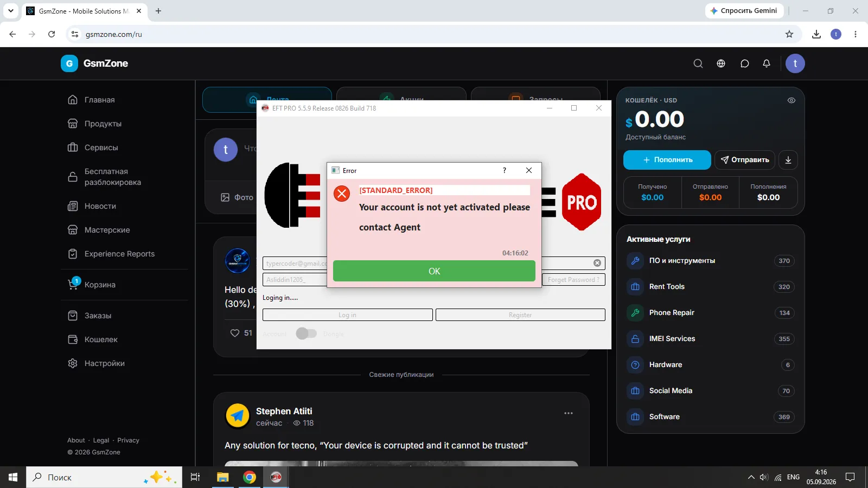Screen dimensions: 868x488
Task: Open the Корзина cart icon in sidebar
Action: tap(73, 284)
